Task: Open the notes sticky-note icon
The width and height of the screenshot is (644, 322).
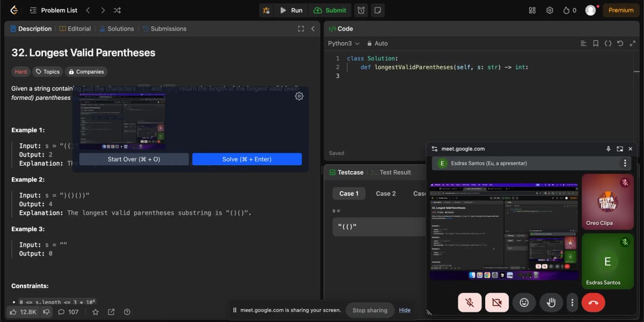Action: [x=377, y=10]
